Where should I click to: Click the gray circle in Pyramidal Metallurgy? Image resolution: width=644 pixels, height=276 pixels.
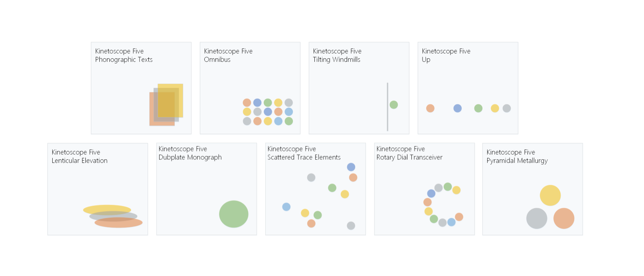(537, 218)
